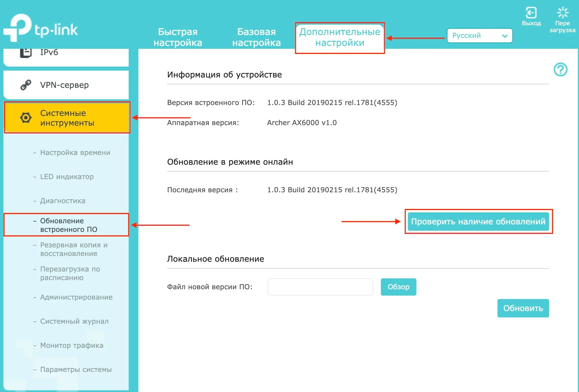The image size is (579, 392).
Task: Click the TP-Link logo
Action: pyautogui.click(x=40, y=28)
